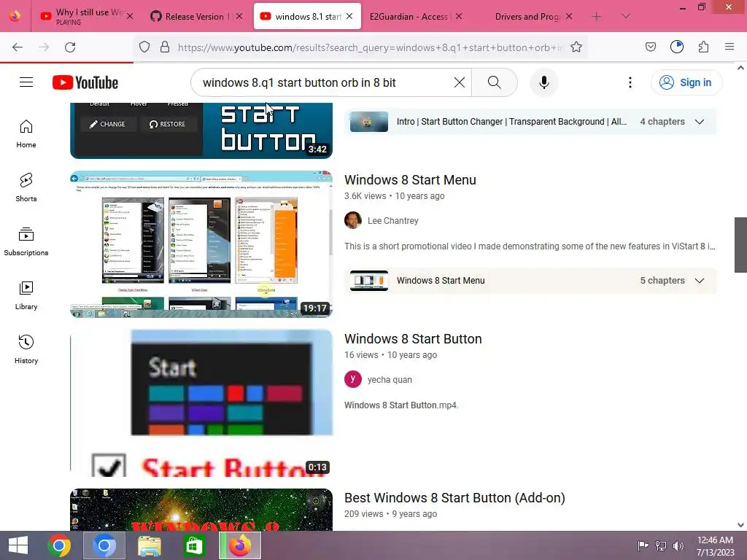Reload the page in Firefox
Image resolution: width=747 pixels, height=560 pixels.
coord(70,47)
